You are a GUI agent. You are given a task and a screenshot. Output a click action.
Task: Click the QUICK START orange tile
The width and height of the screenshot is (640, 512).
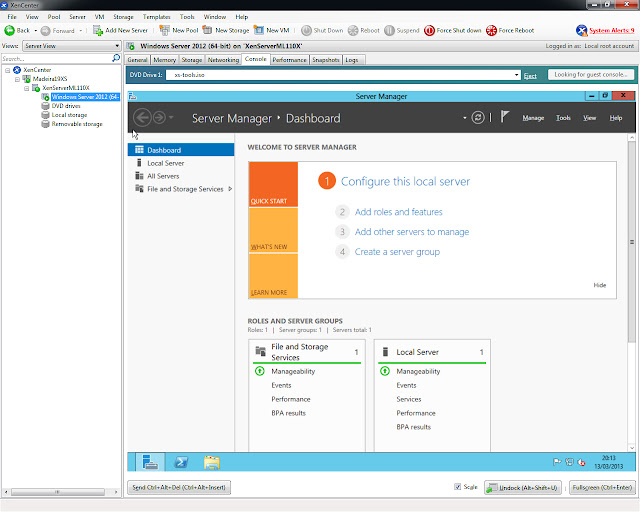pos(273,184)
